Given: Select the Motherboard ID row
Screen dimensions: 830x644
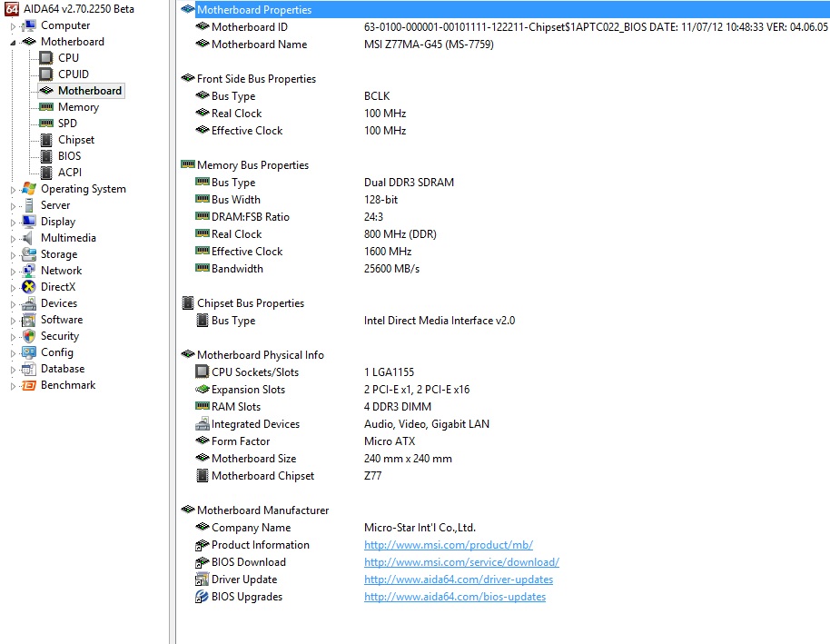Looking at the screenshot, I should [249, 27].
